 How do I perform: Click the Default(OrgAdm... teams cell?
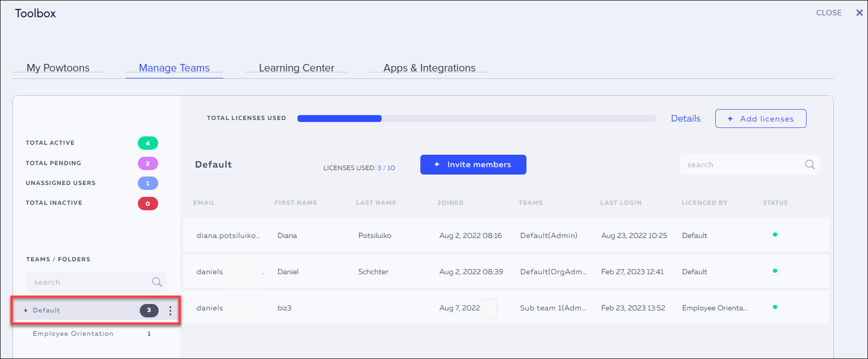pyautogui.click(x=553, y=272)
